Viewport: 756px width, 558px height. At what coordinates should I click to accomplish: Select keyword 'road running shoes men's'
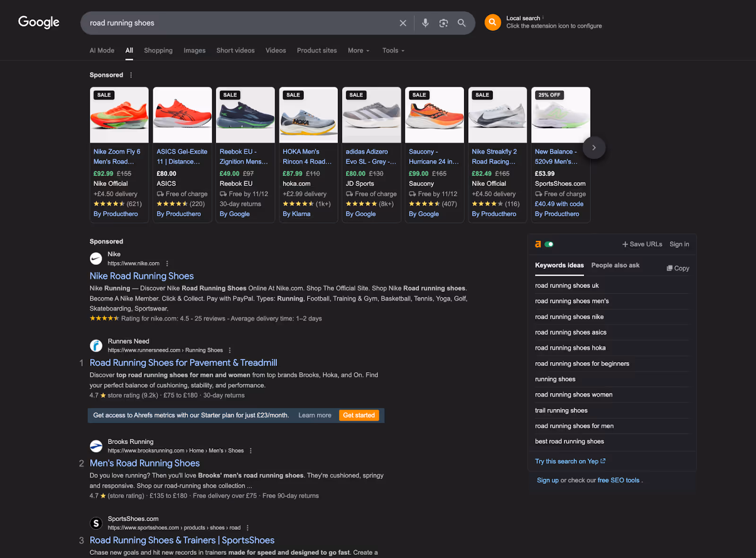click(572, 301)
